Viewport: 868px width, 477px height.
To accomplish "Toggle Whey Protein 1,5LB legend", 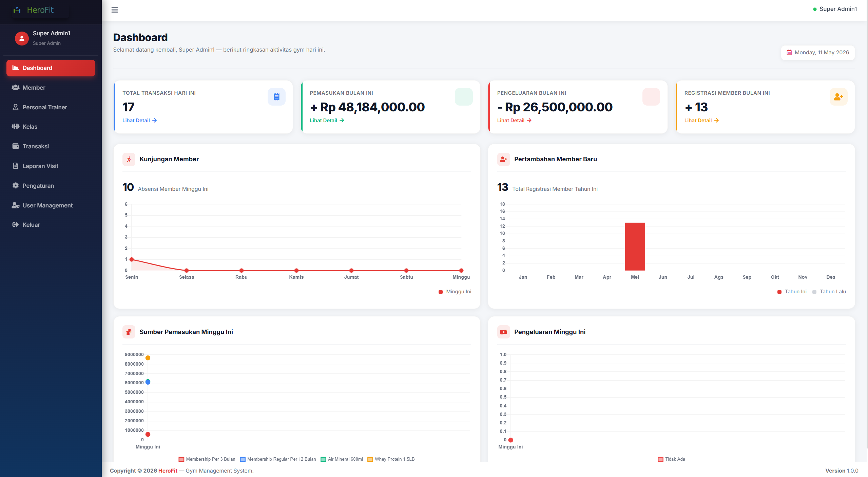I will click(x=391, y=459).
